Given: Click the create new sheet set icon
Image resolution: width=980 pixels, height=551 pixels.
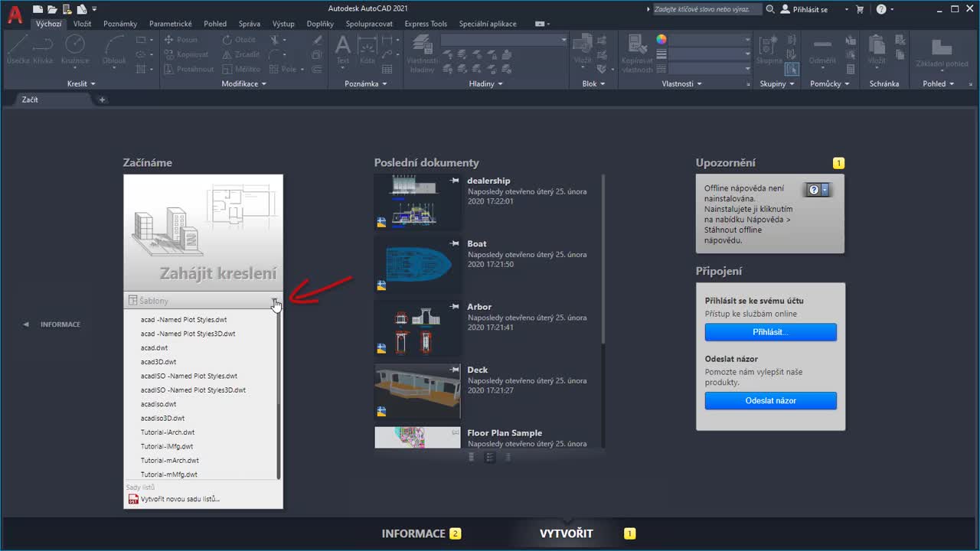Looking at the screenshot, I should point(133,499).
